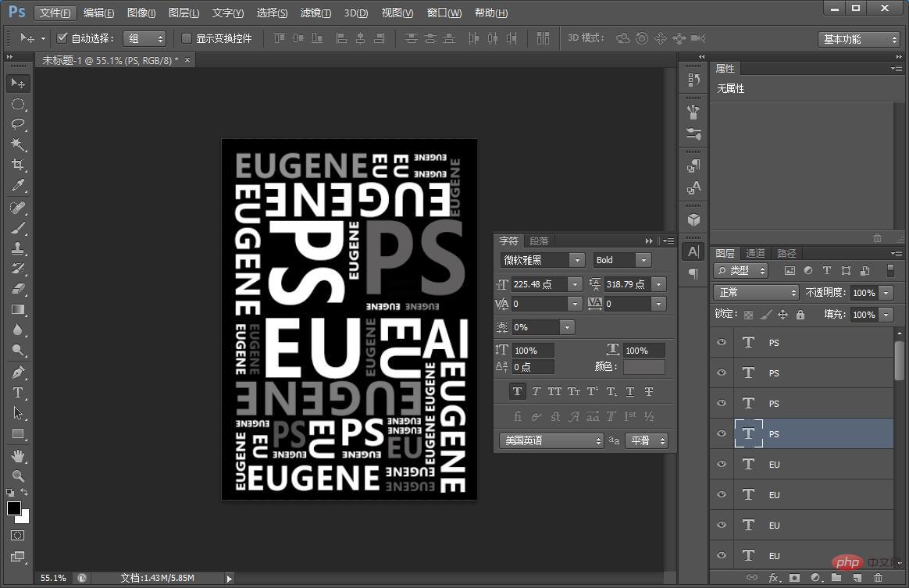Open the blend mode dropdown 正常
The image size is (909, 588).
coord(756,292)
